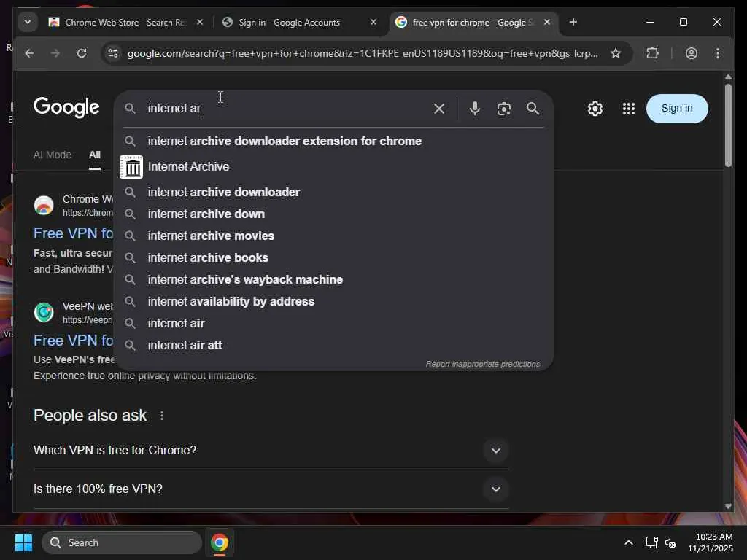The image size is (747, 560).
Task: Click scrollbar down arrow
Action: click(x=728, y=506)
